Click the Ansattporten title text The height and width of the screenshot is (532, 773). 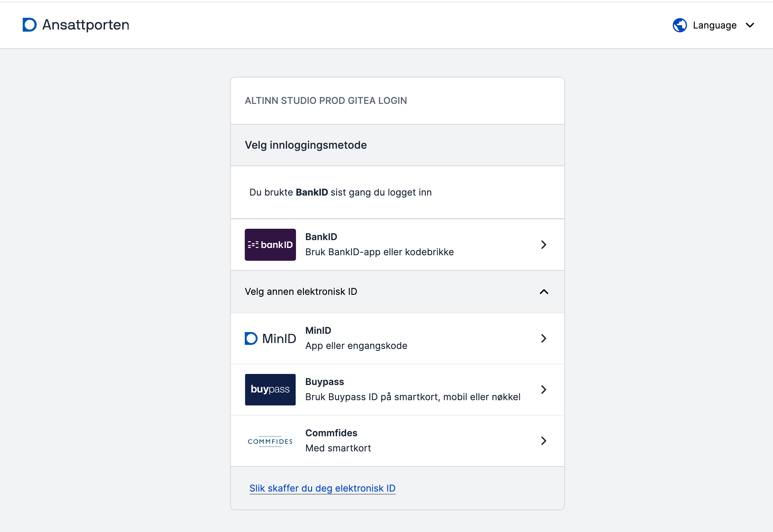pos(86,25)
